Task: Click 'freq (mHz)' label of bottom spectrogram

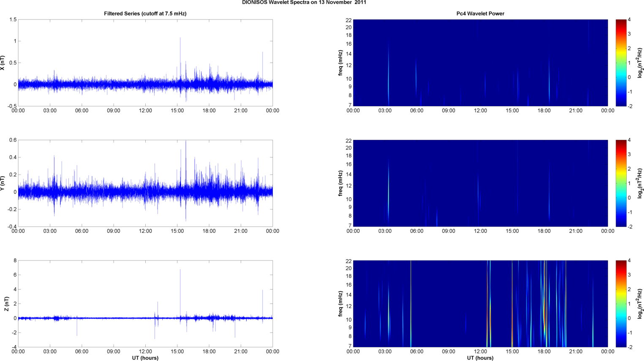Action: tap(340, 304)
